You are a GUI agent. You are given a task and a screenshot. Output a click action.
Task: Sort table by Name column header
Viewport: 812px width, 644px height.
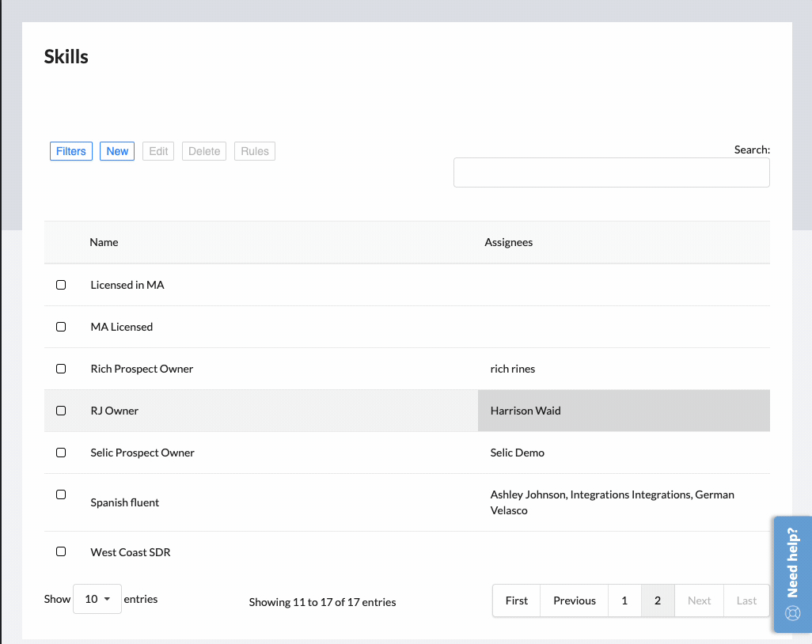pos(104,242)
